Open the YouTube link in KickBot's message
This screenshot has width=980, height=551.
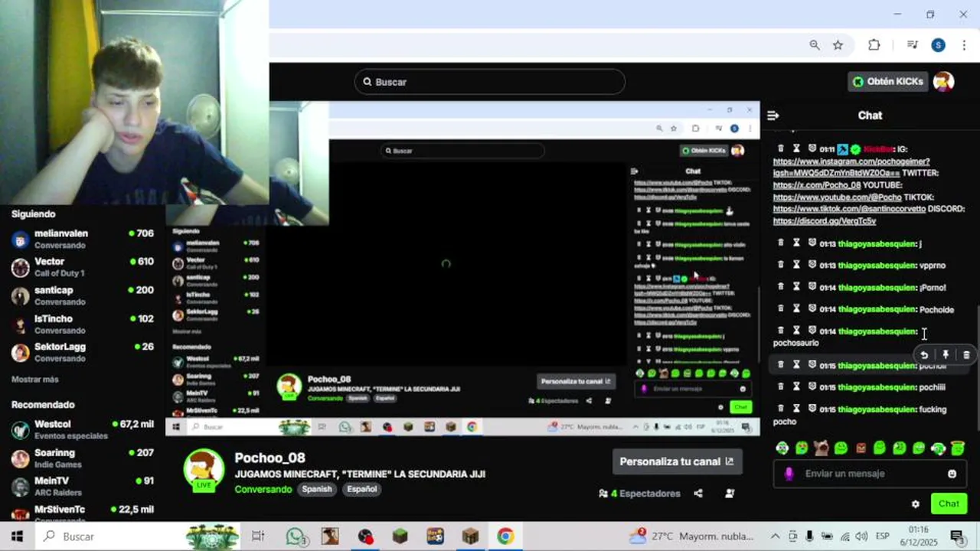838,197
